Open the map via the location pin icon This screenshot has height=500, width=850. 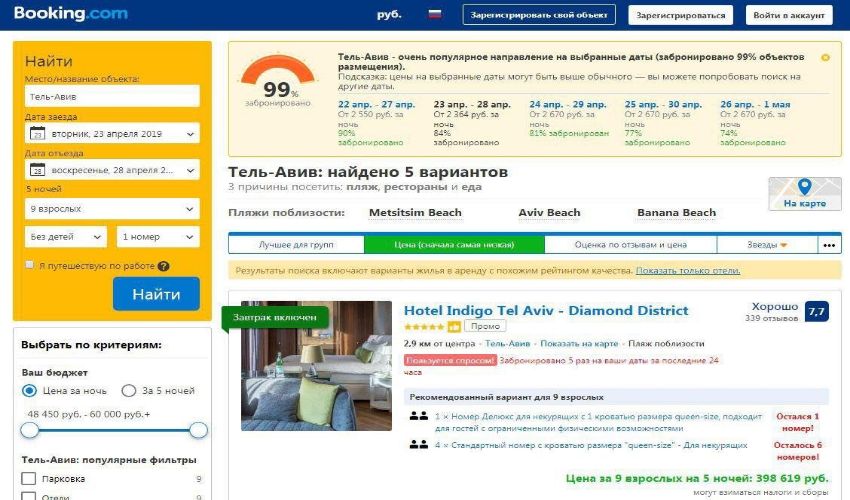click(x=804, y=187)
